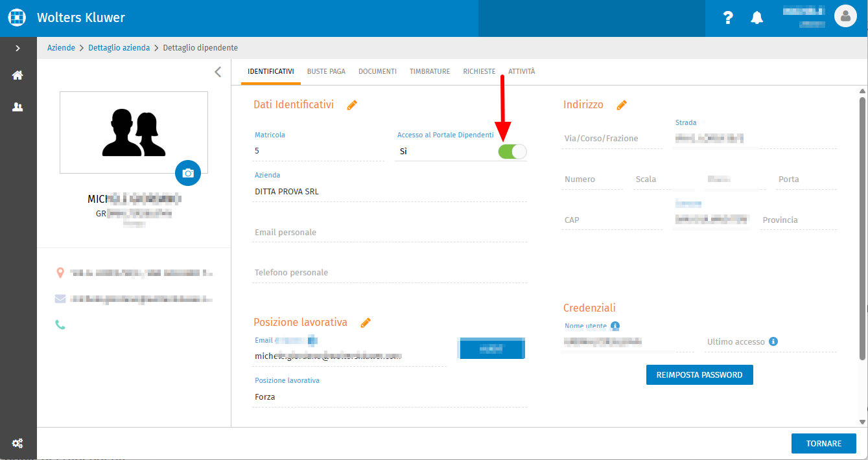
Task: Click the location pin icon in employee card
Action: 60,273
